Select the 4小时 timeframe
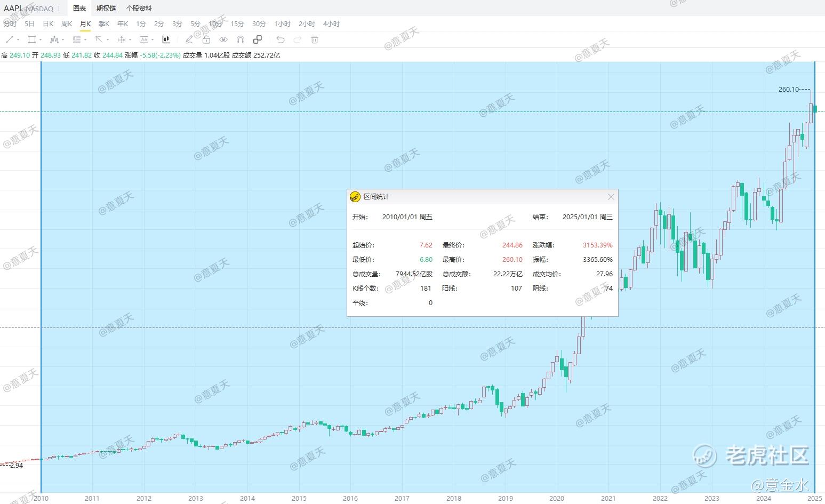Viewport: 825px width, 504px height. point(331,24)
